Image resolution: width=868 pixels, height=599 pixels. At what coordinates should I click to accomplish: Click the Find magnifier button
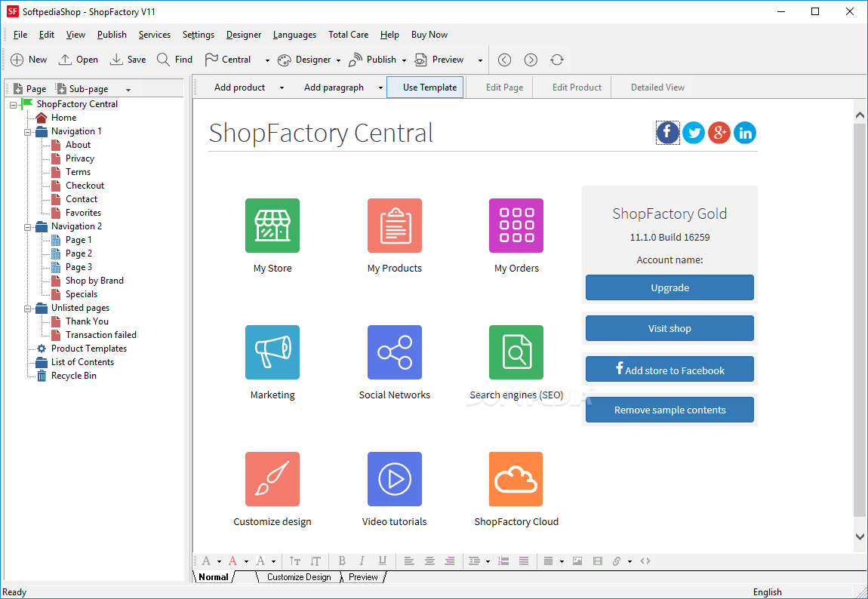(x=174, y=60)
